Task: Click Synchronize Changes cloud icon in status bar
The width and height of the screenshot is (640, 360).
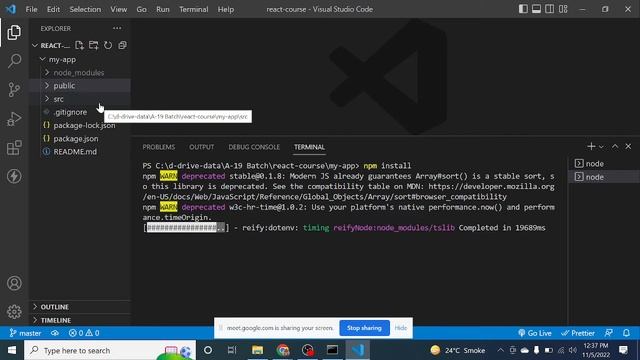Action: tap(55, 333)
